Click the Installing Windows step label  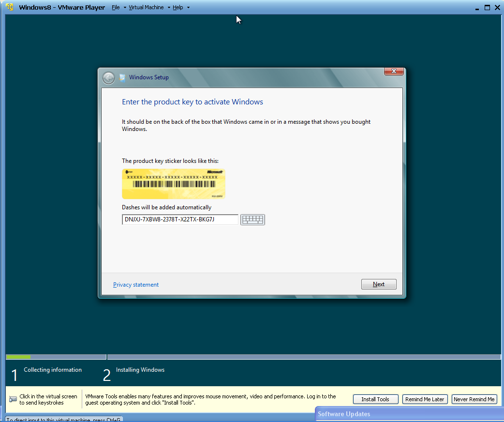click(x=140, y=370)
